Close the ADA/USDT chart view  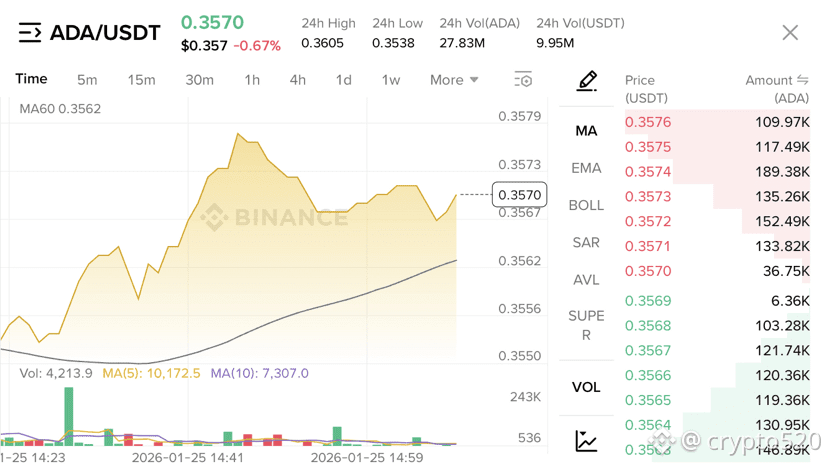[790, 33]
